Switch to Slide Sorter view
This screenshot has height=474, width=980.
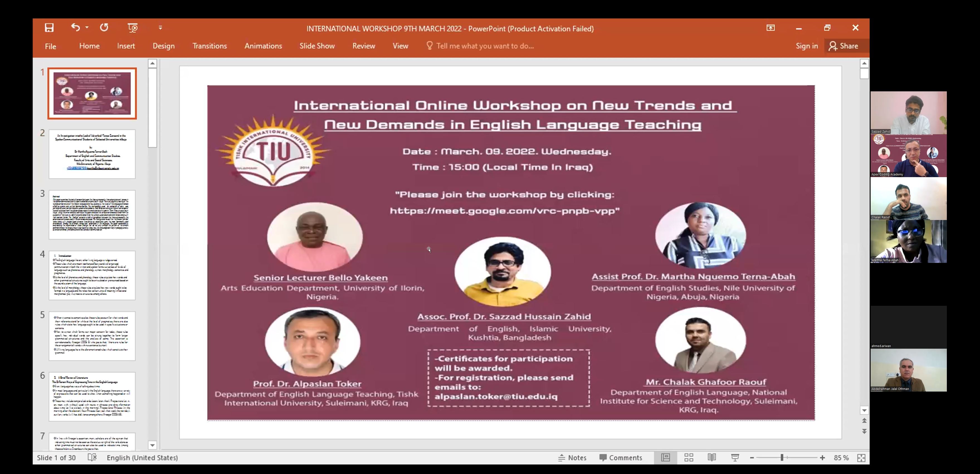coord(689,458)
